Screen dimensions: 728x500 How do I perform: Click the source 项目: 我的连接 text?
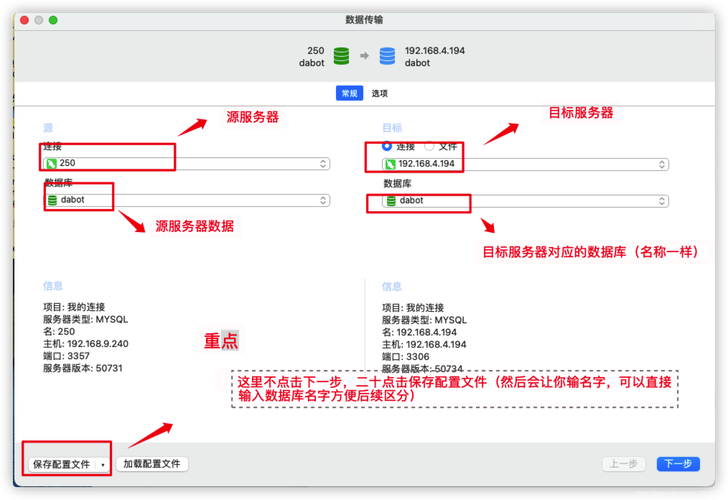click(x=74, y=307)
